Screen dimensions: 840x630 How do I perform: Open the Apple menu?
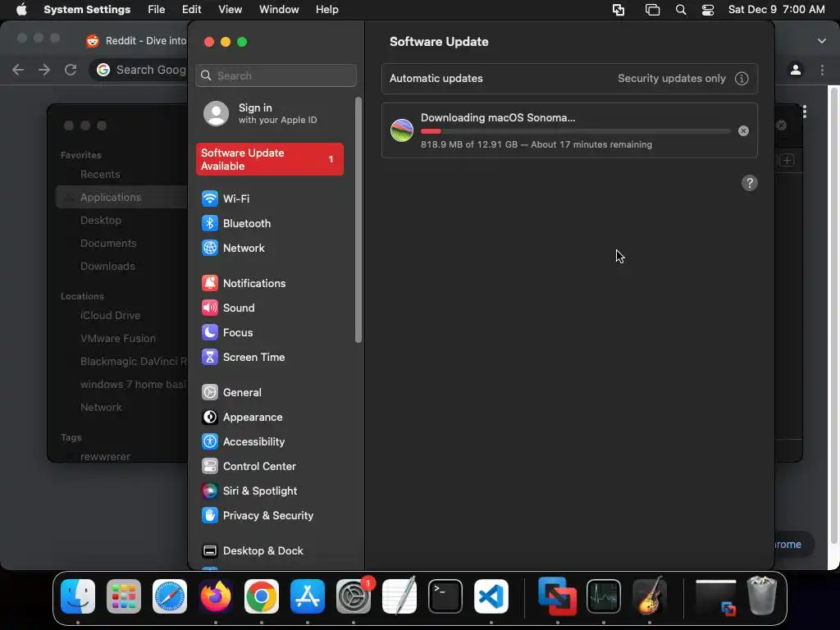tap(21, 10)
